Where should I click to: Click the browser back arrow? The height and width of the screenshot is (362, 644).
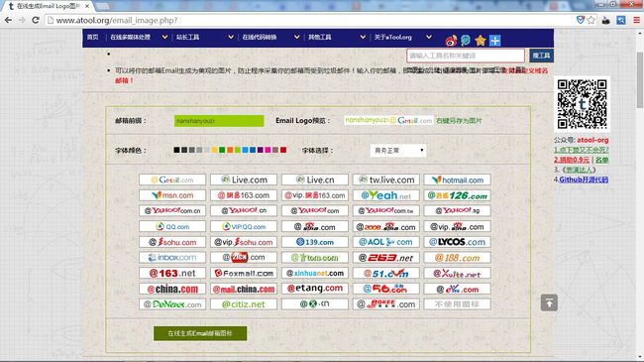[8, 20]
